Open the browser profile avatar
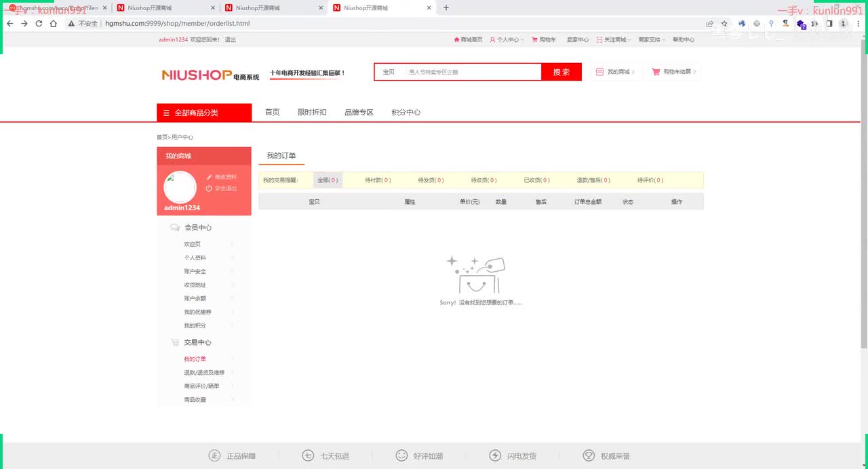 [844, 23]
